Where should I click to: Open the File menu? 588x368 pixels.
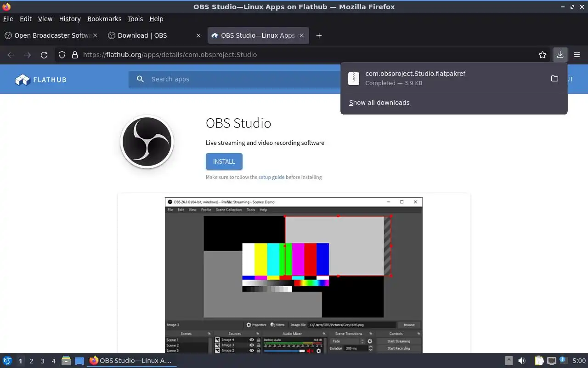(x=8, y=19)
